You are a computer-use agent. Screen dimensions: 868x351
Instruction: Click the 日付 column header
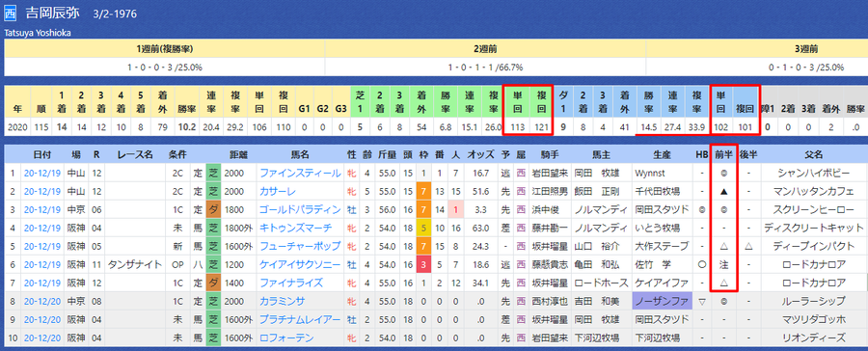[x=42, y=154]
